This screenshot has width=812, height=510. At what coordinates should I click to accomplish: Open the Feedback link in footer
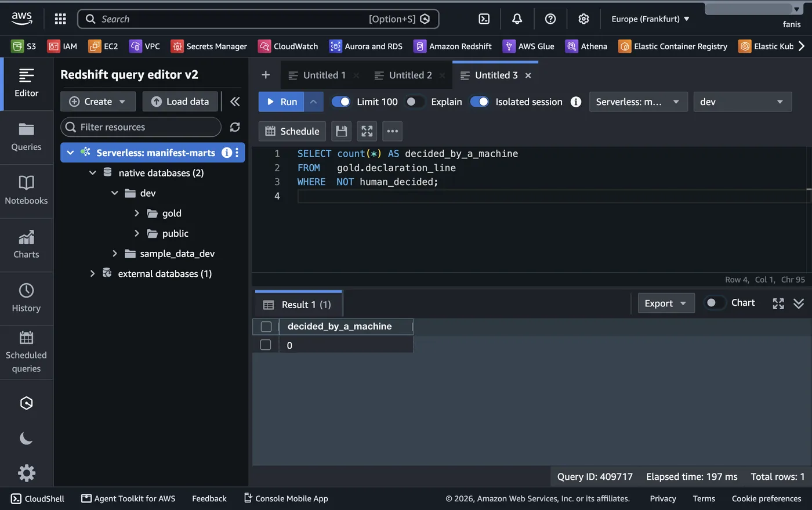click(x=209, y=498)
